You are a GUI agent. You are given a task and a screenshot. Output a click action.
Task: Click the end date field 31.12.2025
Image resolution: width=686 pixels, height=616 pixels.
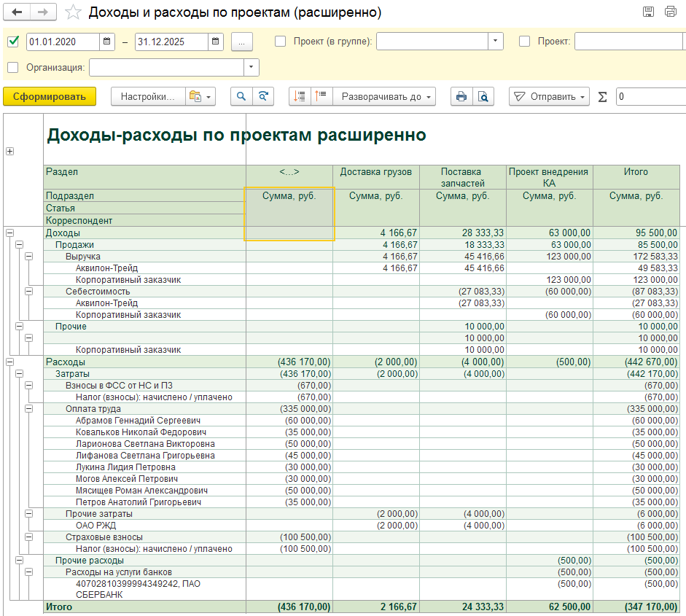pyautogui.click(x=171, y=42)
